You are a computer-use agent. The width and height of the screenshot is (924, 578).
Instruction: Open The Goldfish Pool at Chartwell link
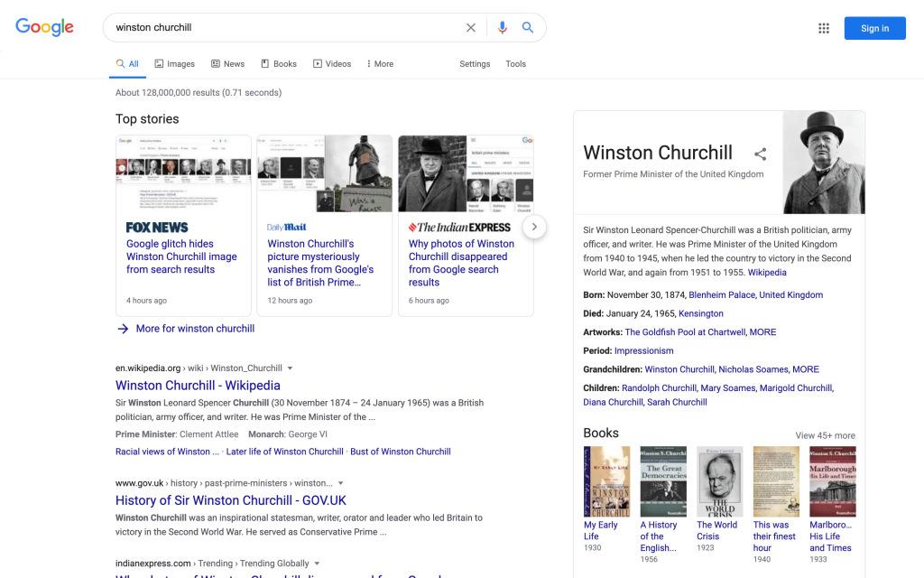tap(685, 332)
